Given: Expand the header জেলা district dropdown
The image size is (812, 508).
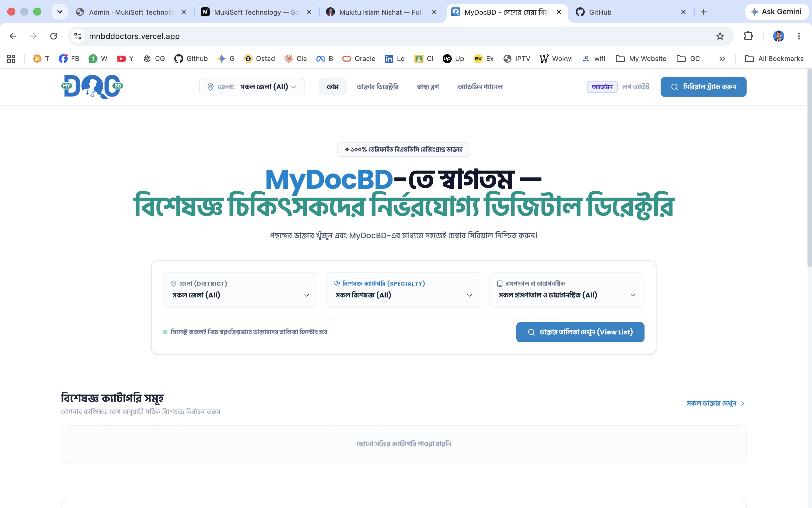Looking at the screenshot, I should [252, 87].
